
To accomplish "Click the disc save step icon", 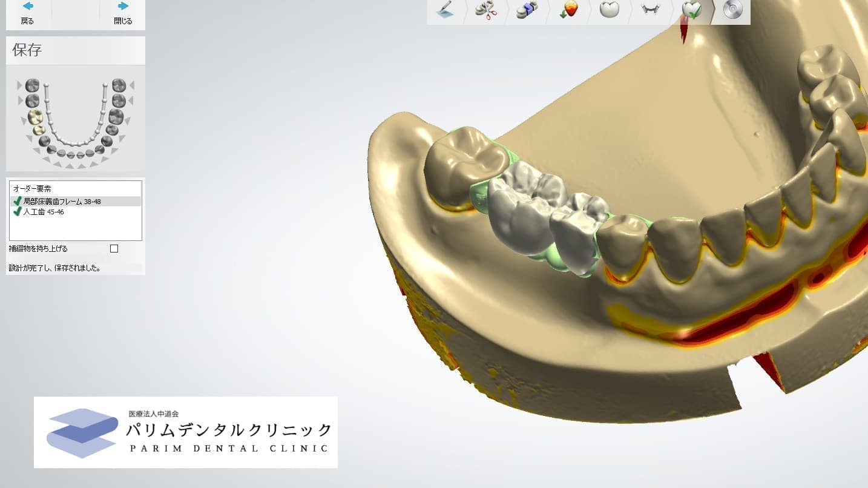I will tap(732, 10).
